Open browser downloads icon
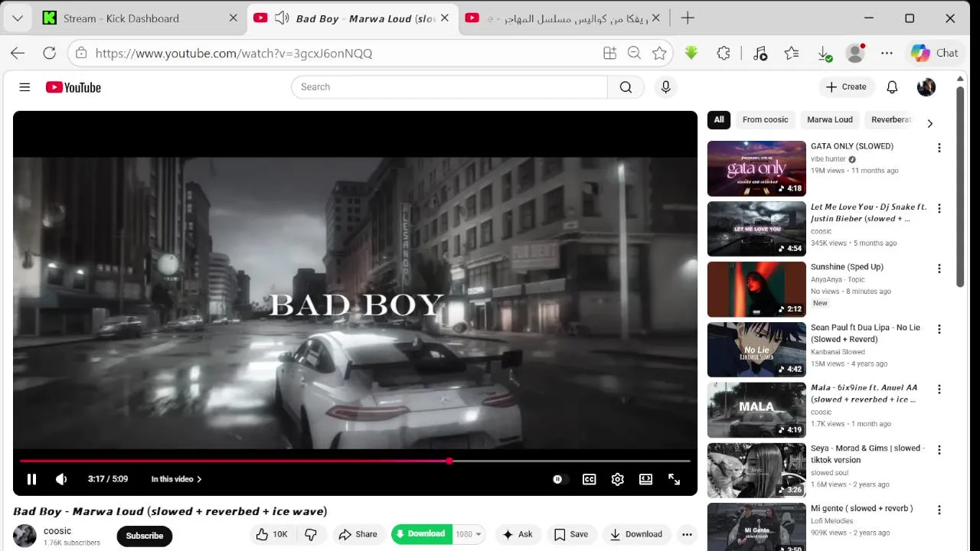 coord(825,53)
